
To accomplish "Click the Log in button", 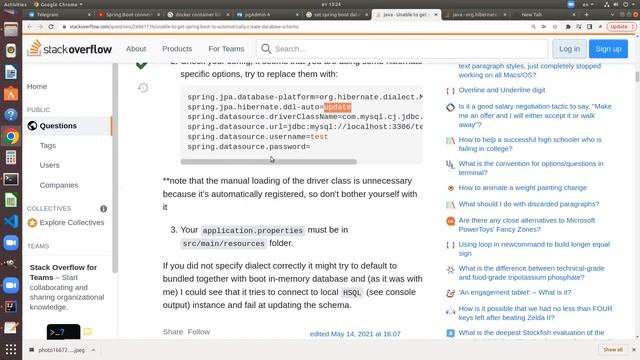I will pyautogui.click(x=569, y=49).
